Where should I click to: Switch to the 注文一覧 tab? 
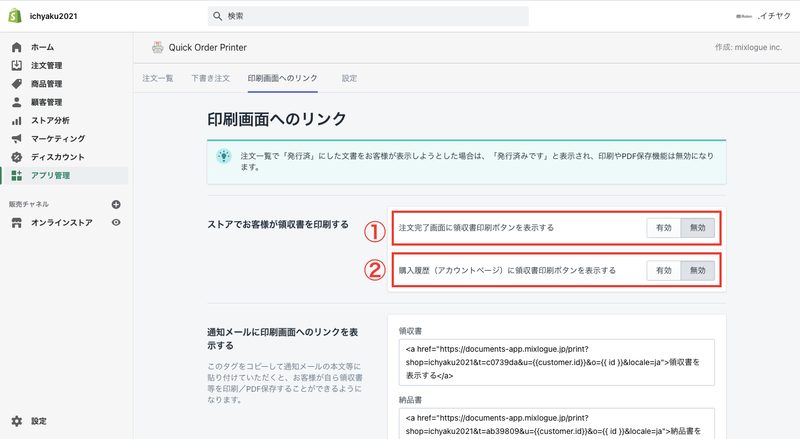click(158, 78)
